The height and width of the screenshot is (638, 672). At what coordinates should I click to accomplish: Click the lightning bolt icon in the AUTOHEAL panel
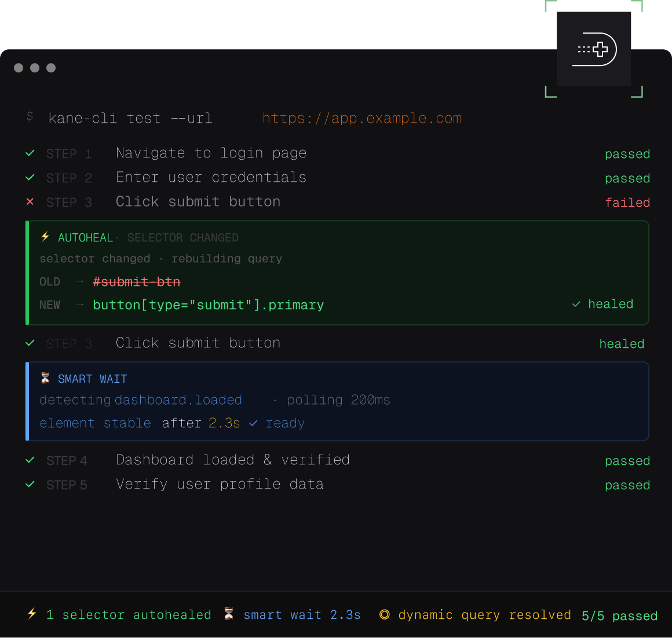click(x=45, y=237)
